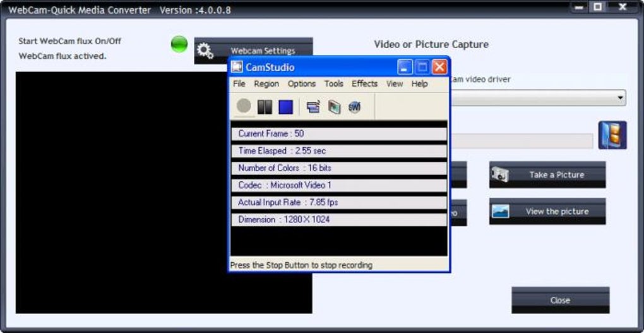Viewport: 644px width, 333px height.
Task: Open the CamStudio Effects menu
Action: point(365,84)
